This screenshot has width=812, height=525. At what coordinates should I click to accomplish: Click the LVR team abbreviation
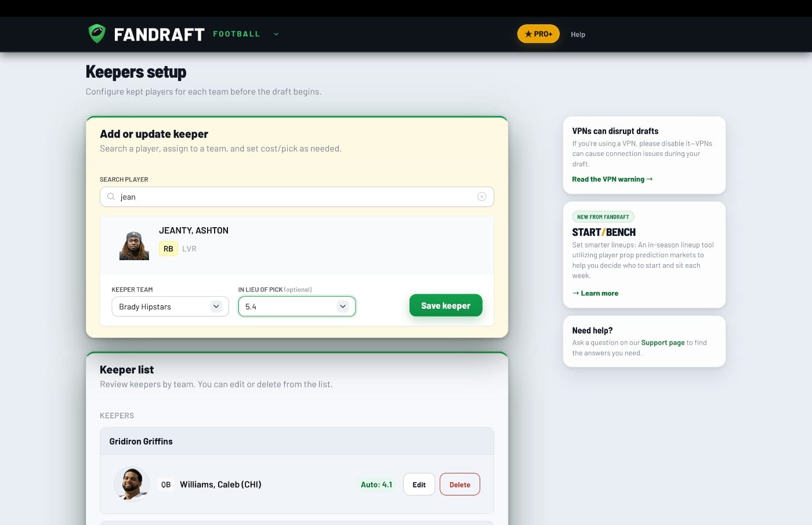click(189, 249)
